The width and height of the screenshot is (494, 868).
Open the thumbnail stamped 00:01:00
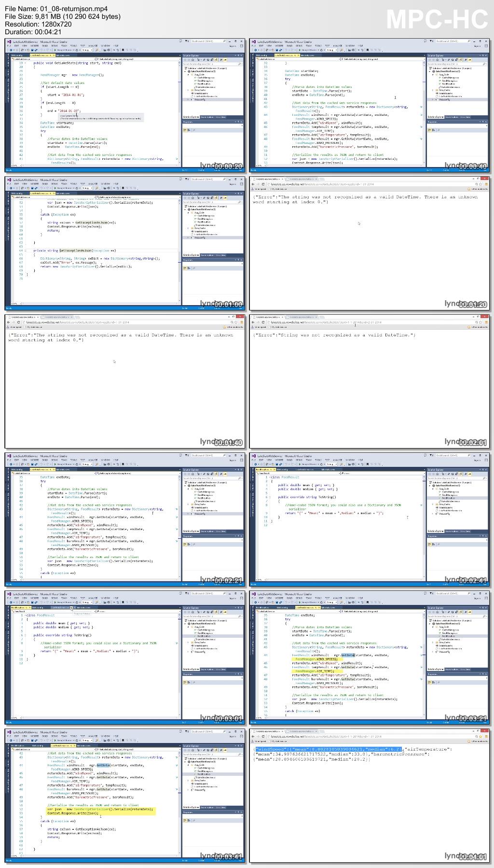125,243
